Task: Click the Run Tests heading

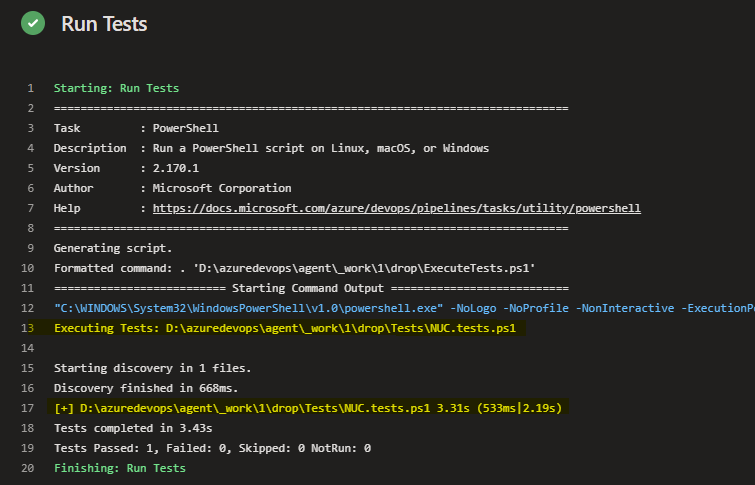Action: coord(104,24)
